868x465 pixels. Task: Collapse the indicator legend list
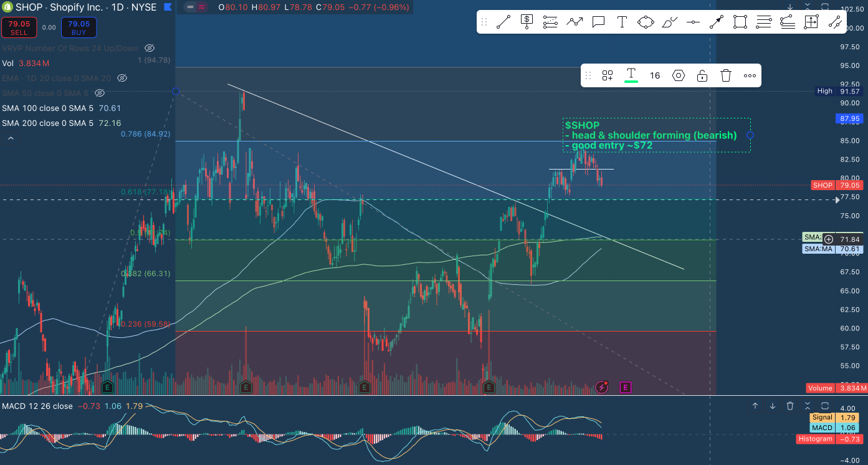(x=11, y=137)
